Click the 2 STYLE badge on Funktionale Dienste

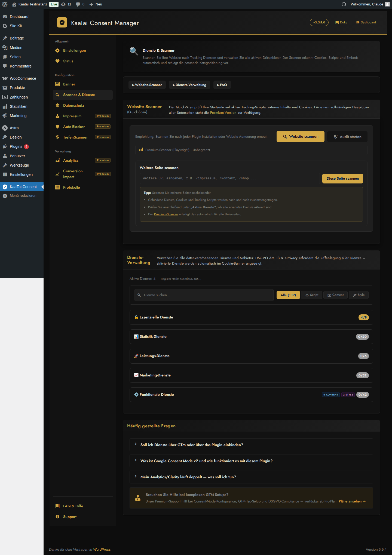coord(348,395)
